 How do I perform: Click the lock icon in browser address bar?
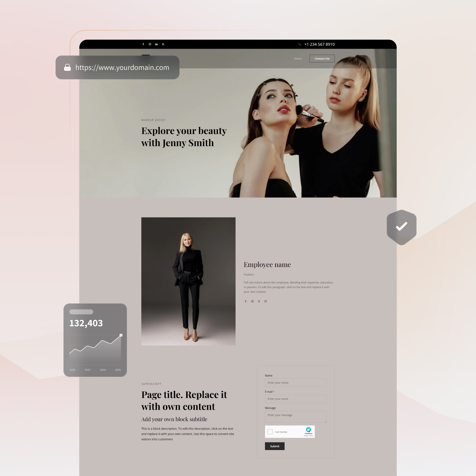click(67, 67)
